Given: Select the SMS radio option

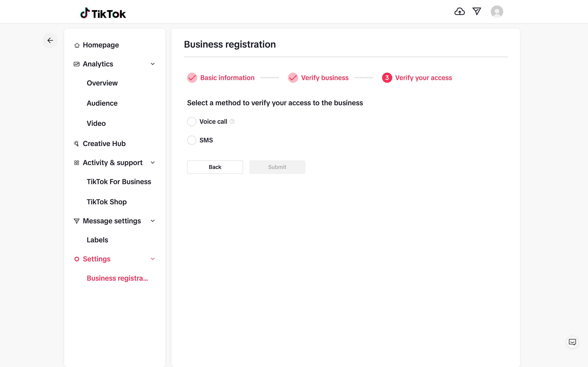Looking at the screenshot, I should click(x=192, y=140).
